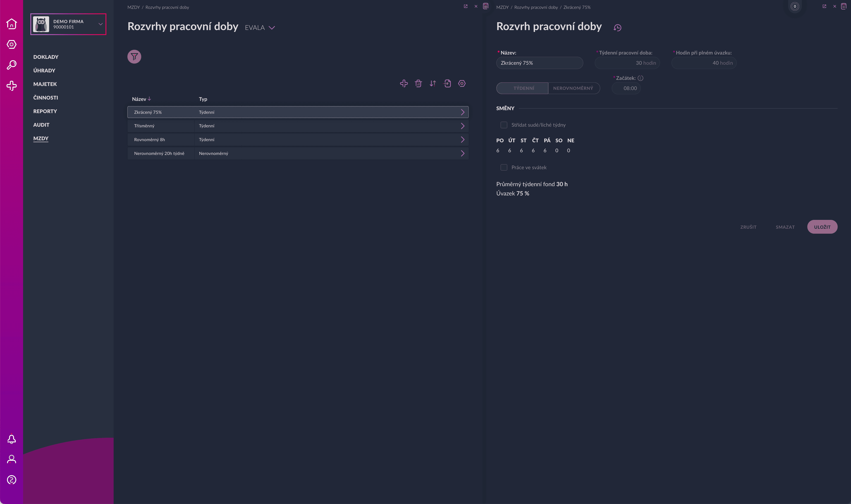Open the calculator icon in the list panel header
Image resolution: width=851 pixels, height=504 pixels.
coord(486,6)
